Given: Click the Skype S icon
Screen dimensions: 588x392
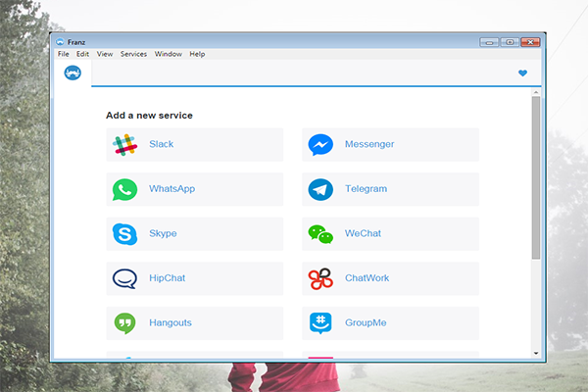Looking at the screenshot, I should 124,234.
